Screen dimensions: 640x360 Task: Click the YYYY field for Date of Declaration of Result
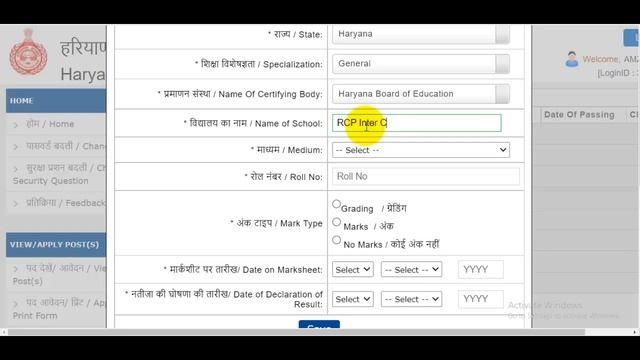click(481, 299)
